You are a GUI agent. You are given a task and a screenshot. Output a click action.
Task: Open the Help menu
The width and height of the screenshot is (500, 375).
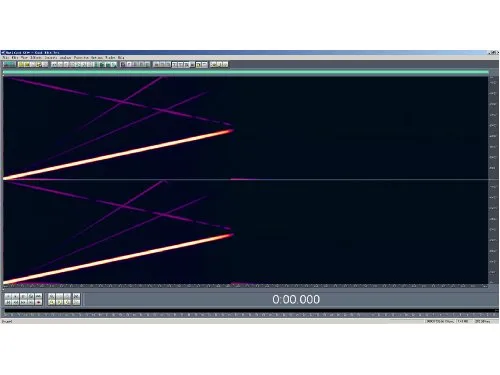pos(121,57)
